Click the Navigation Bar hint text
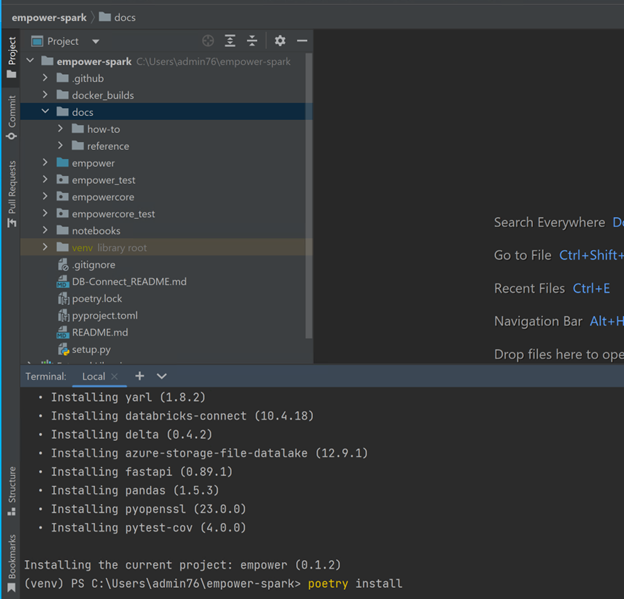The height and width of the screenshot is (599, 624). [x=538, y=321]
